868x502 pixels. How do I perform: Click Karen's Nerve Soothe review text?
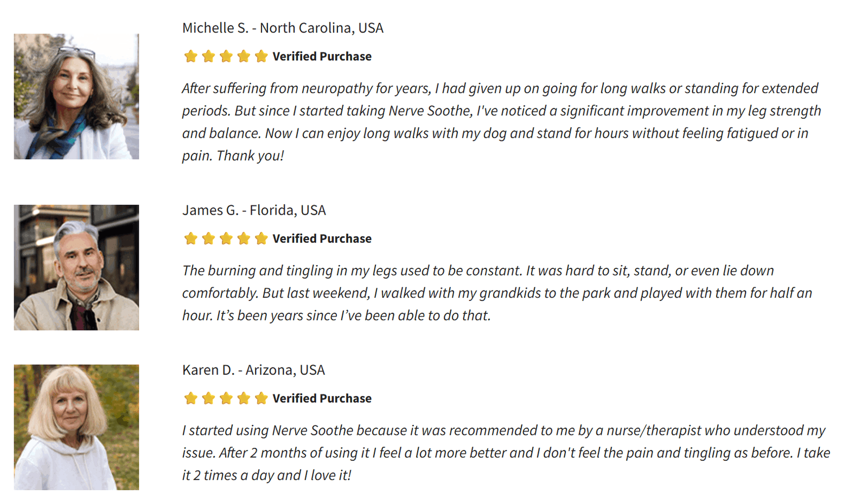505,453
